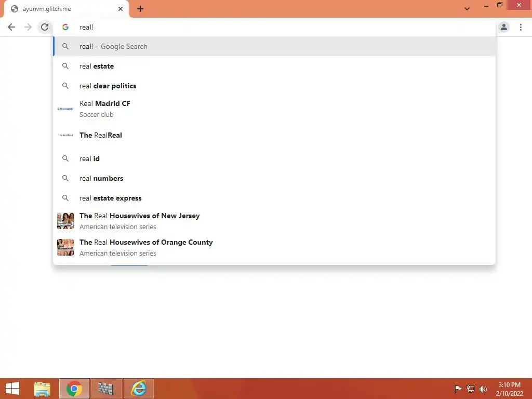
Task: Minimize the Chrome window
Action: tap(486, 5)
